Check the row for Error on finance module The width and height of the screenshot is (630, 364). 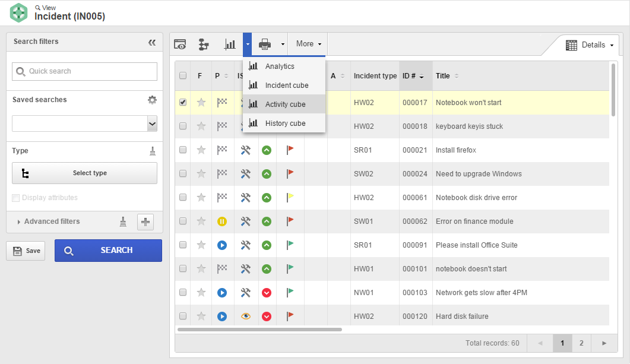click(183, 221)
